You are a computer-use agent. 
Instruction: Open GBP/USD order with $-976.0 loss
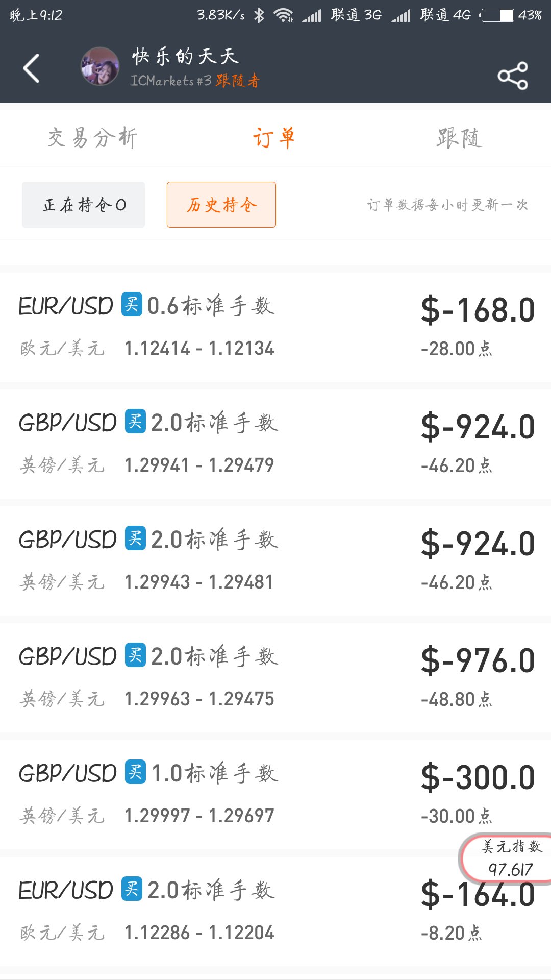[x=275, y=677]
